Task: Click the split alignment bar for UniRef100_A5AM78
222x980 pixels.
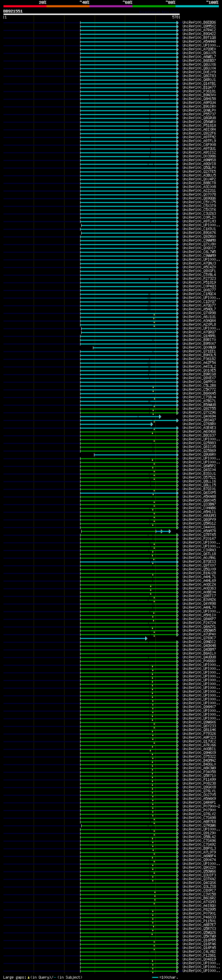Action: pyautogui.click(x=126, y=531)
